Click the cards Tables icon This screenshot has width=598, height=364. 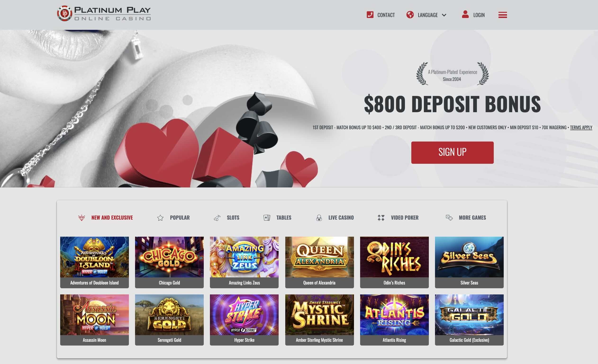pyautogui.click(x=267, y=218)
